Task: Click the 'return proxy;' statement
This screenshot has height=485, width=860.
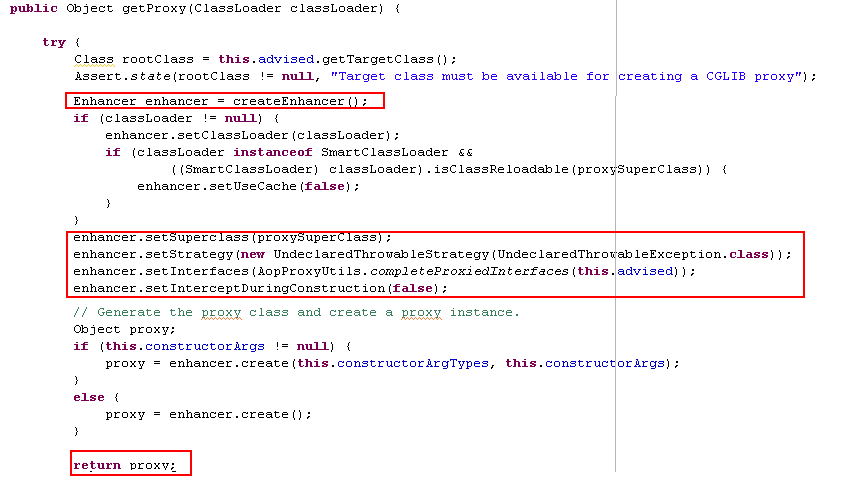Action: click(125, 466)
